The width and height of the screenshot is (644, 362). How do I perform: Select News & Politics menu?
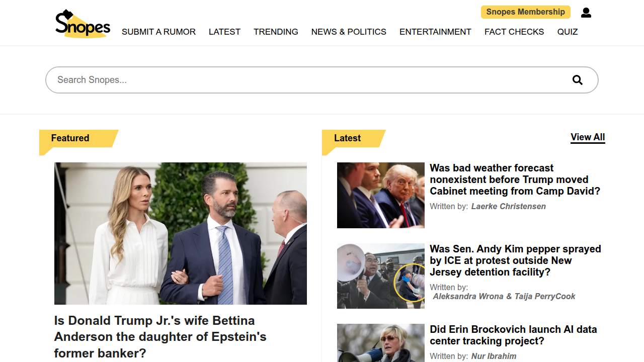coord(349,32)
